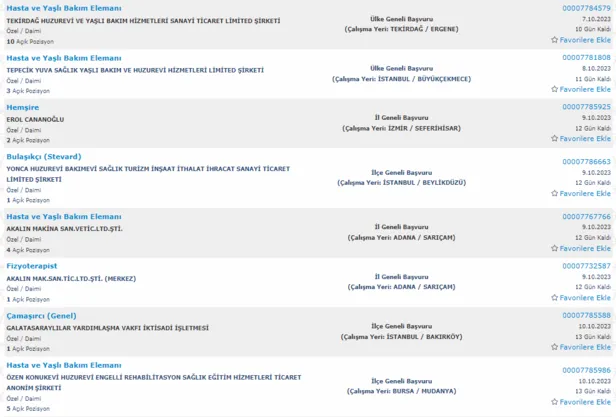
Task: Open the Çamaşırcı (Genel) job title
Action: (46, 314)
